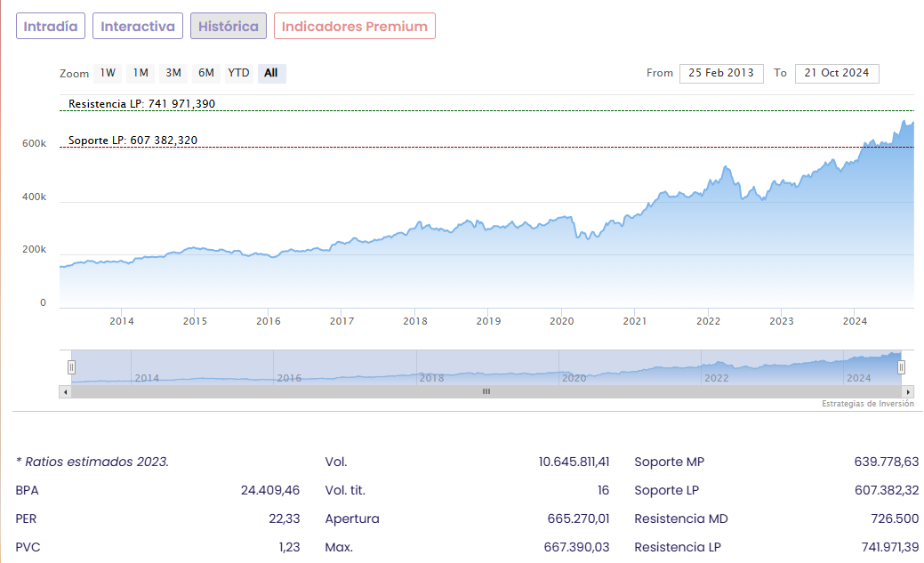
Task: Click the scrollbar's right arrow button
Action: click(908, 391)
